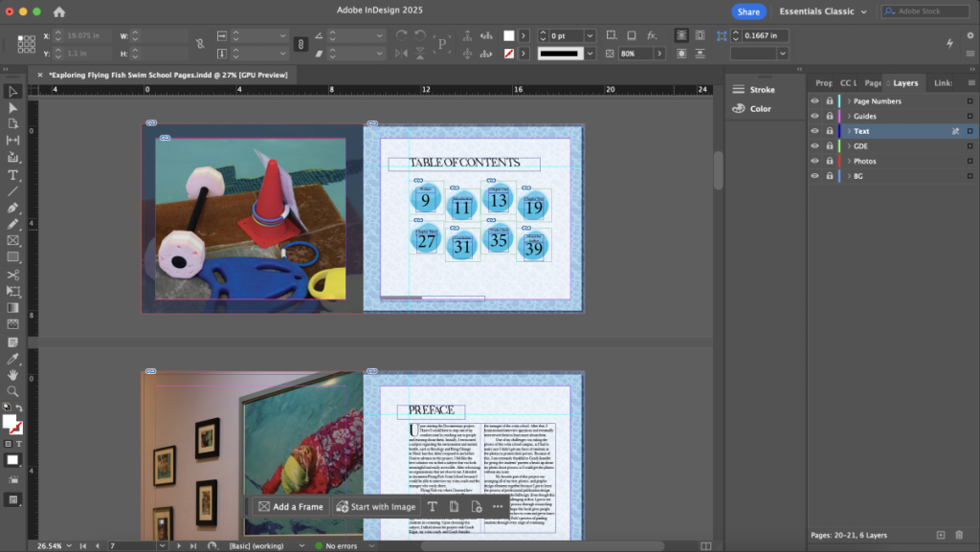Screen dimensions: 980x552
Task: Open the stroke weight 0 pt dropdown
Action: pos(590,35)
